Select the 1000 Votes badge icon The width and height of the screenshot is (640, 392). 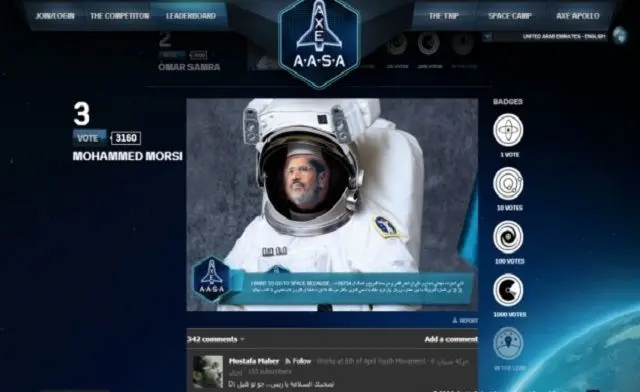pyautogui.click(x=508, y=290)
